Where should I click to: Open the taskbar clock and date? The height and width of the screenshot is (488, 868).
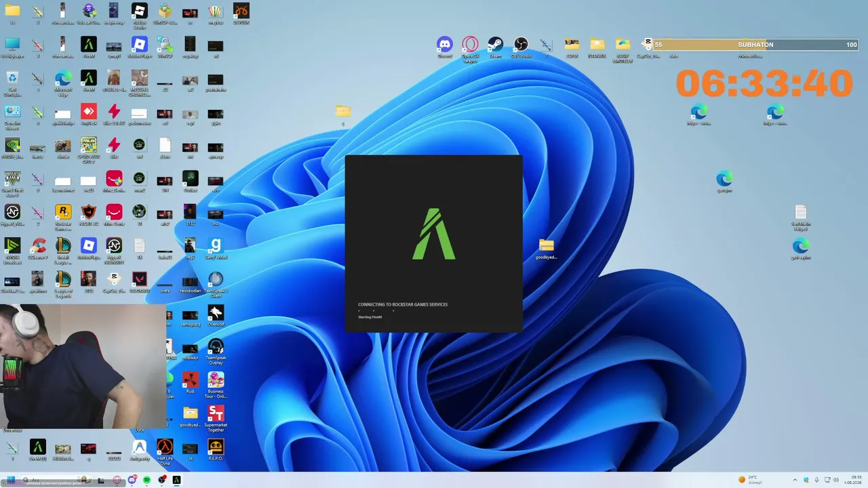tap(852, 480)
